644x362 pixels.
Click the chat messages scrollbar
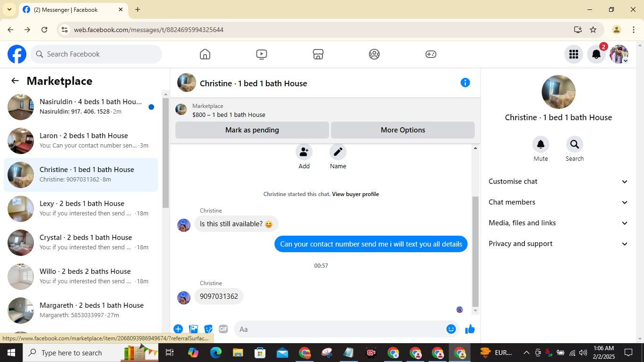475,252
